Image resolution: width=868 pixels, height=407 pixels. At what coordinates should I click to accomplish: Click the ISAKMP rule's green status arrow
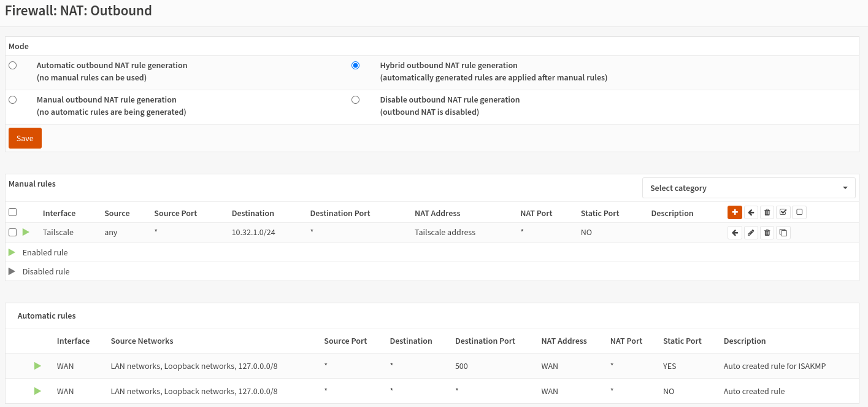click(x=37, y=366)
